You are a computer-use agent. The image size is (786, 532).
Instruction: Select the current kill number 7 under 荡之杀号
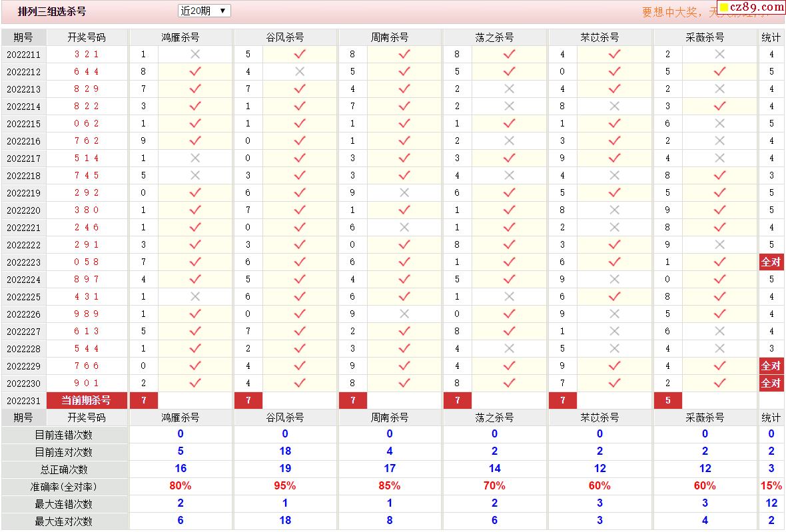point(458,400)
